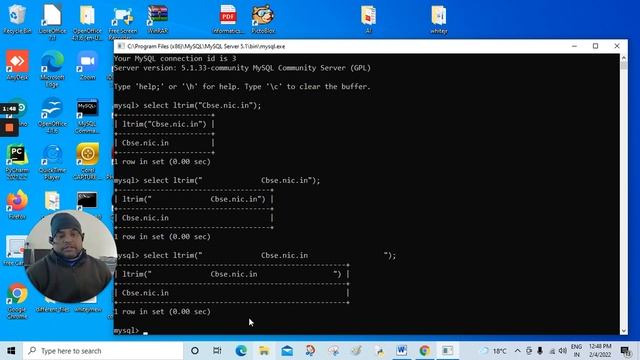The width and height of the screenshot is (640, 360).
Task: Open the Recycle Bin desktop icon
Action: coord(17,19)
